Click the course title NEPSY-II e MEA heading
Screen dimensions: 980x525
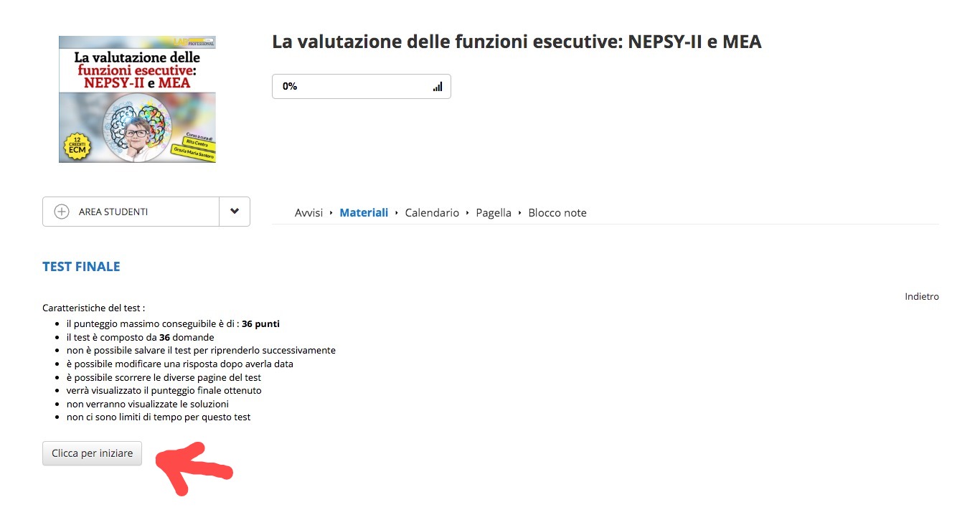pos(517,42)
